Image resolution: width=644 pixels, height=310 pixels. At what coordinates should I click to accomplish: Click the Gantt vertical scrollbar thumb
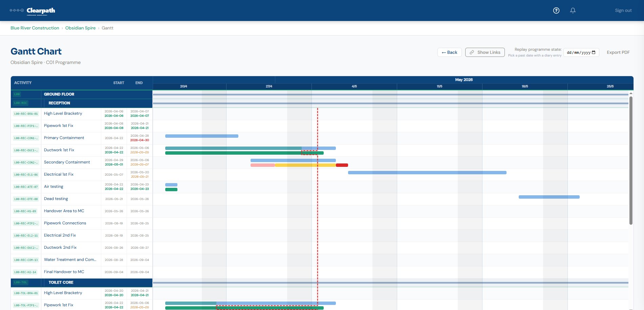tap(631, 160)
